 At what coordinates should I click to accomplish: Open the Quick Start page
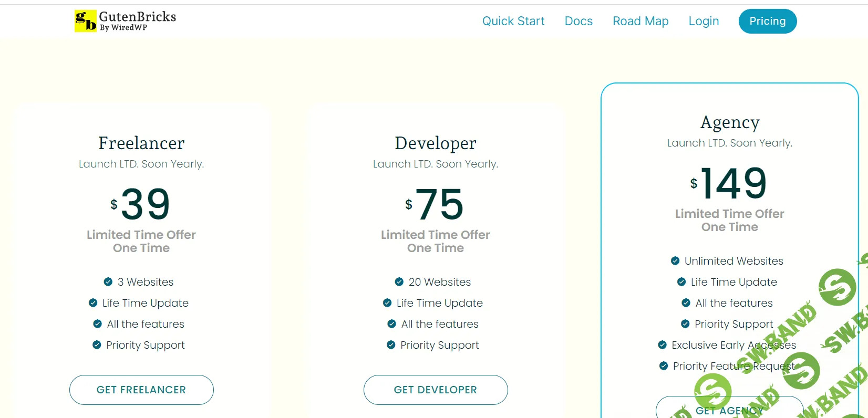pyautogui.click(x=513, y=21)
